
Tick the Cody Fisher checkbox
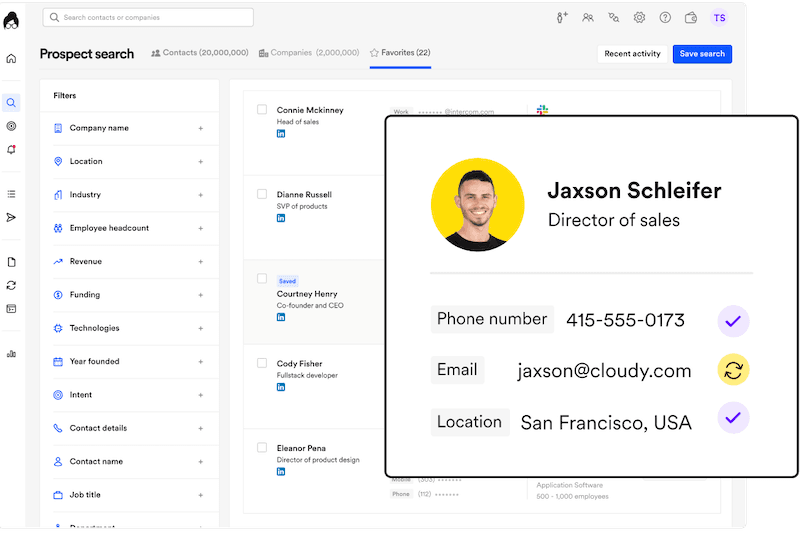(262, 363)
